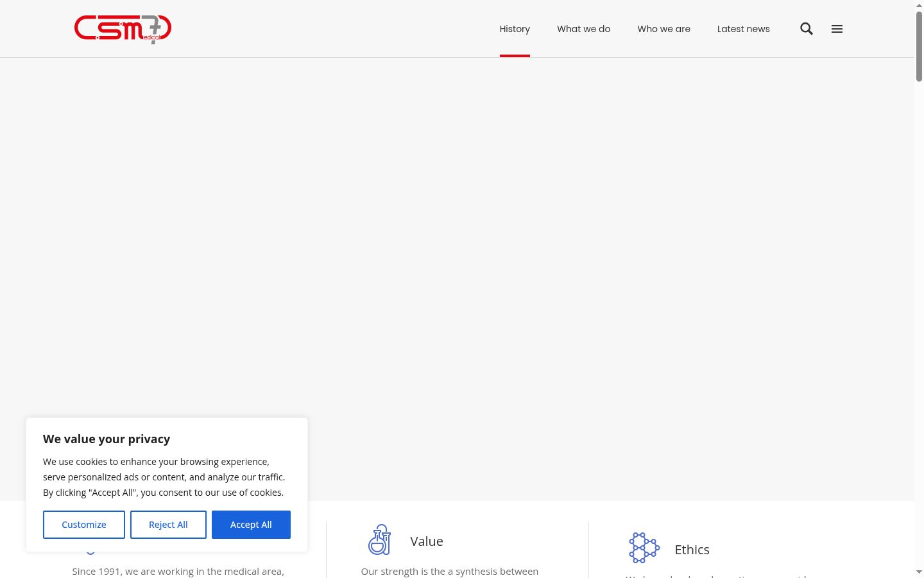The image size is (924, 578).
Task: Click the cookie consent description text
Action: [x=164, y=477]
